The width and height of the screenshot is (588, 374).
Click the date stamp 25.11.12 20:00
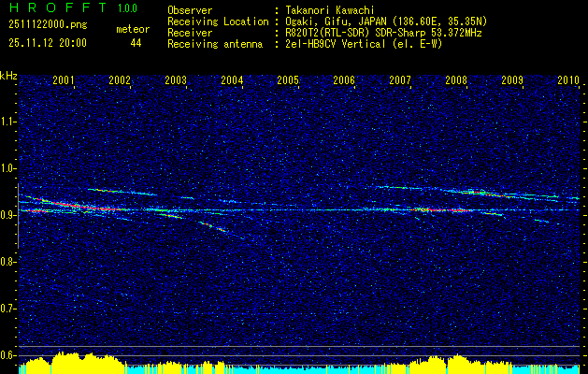pos(48,43)
